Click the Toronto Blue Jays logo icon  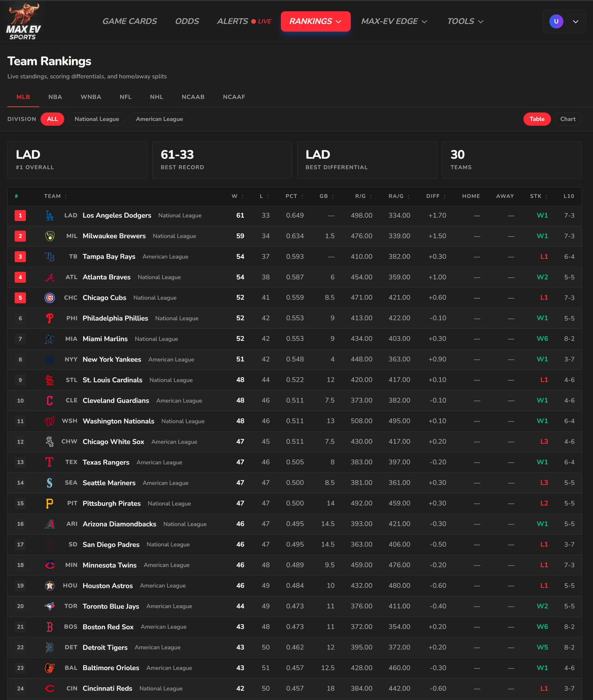(x=50, y=606)
